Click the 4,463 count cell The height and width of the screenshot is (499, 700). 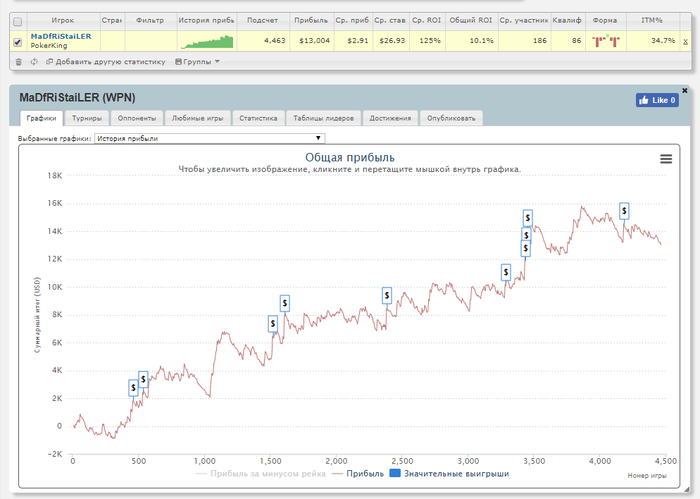[x=274, y=41]
